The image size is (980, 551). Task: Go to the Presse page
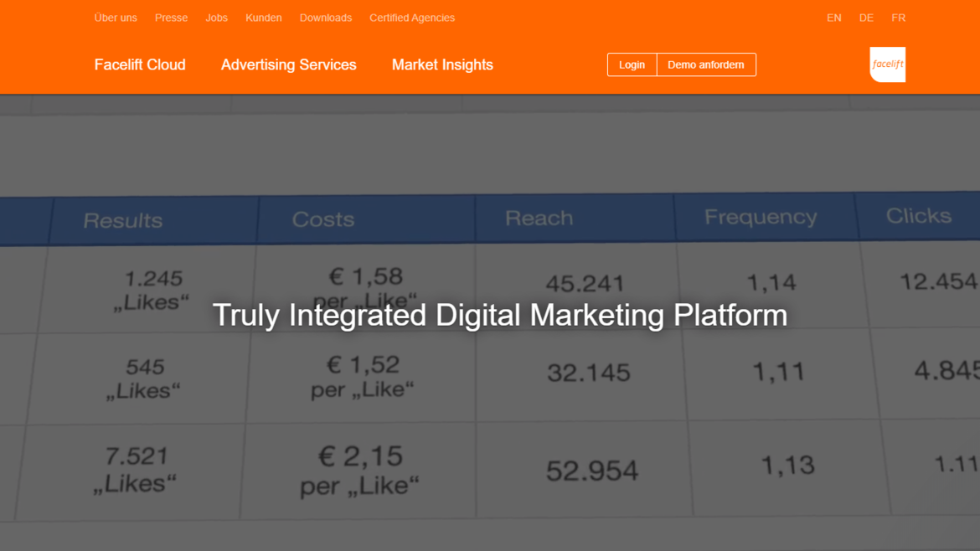[171, 18]
